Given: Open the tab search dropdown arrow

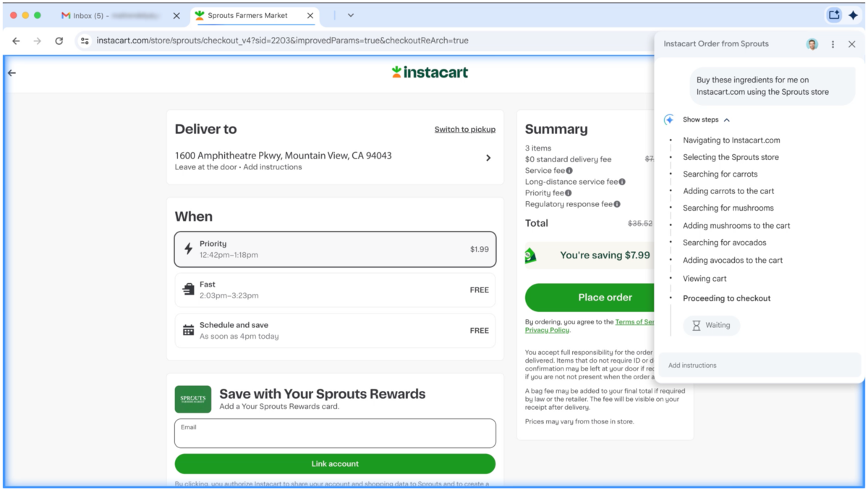Looking at the screenshot, I should coord(350,15).
